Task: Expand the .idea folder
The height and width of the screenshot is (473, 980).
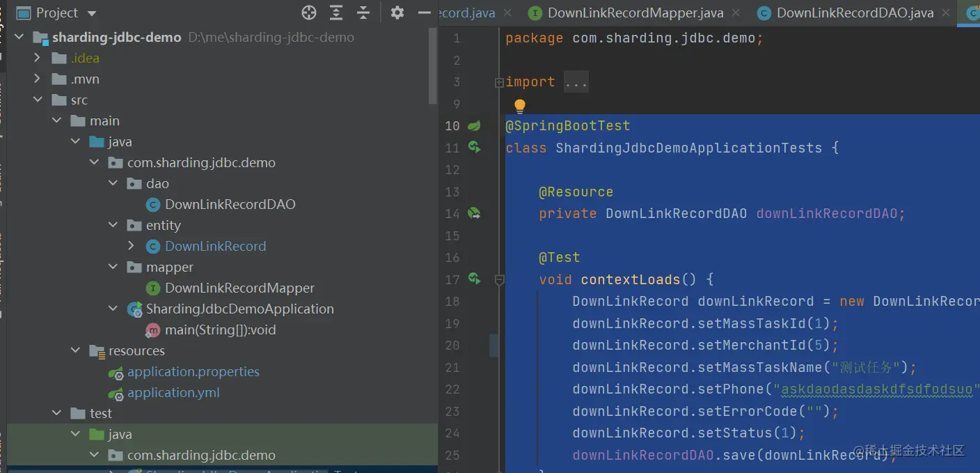Action: 38,58
